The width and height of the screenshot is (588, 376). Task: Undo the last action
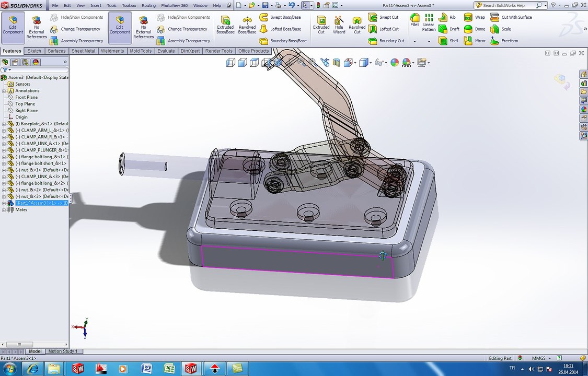(x=291, y=5)
